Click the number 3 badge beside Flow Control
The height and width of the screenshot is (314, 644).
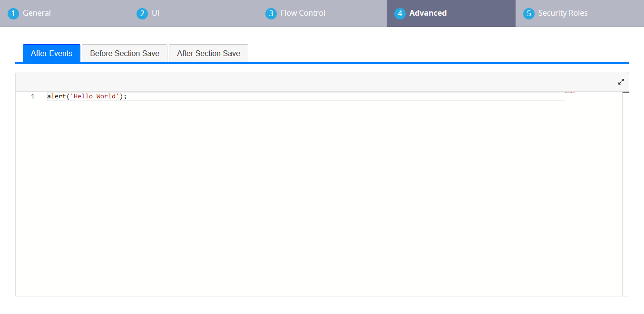pyautogui.click(x=271, y=13)
